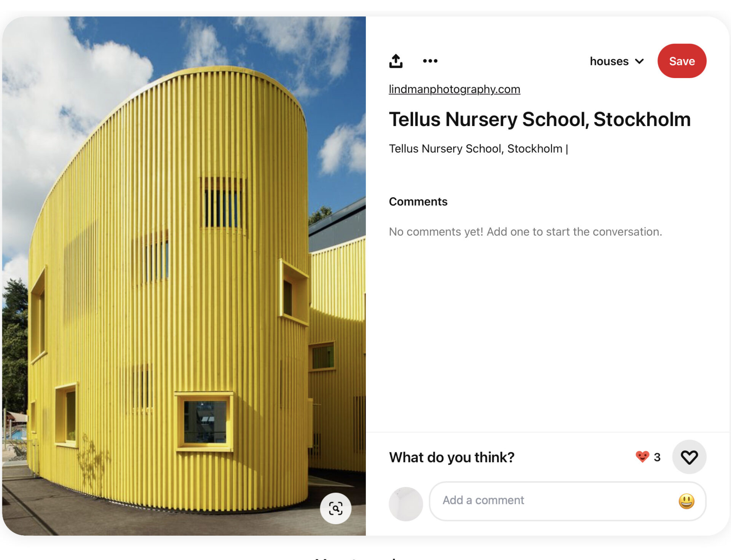
Task: Click the Tellus Nursery School, Stockholm title
Action: 539,120
